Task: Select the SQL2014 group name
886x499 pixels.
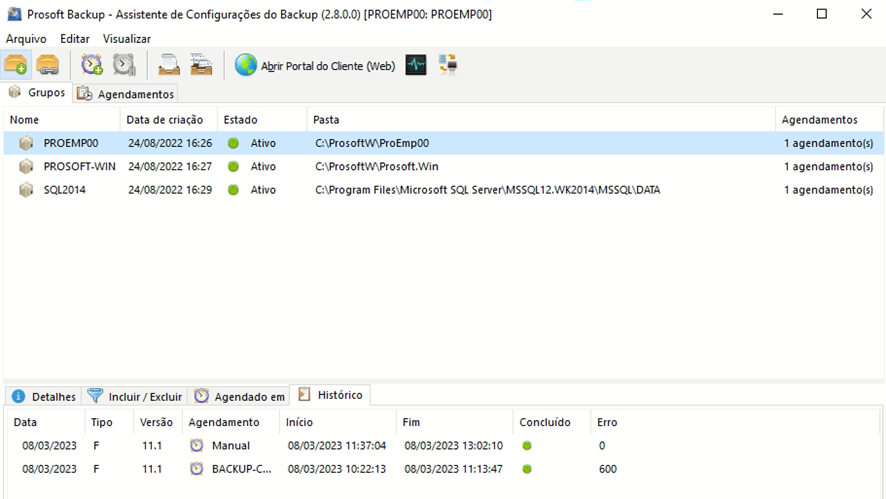Action: [64, 190]
